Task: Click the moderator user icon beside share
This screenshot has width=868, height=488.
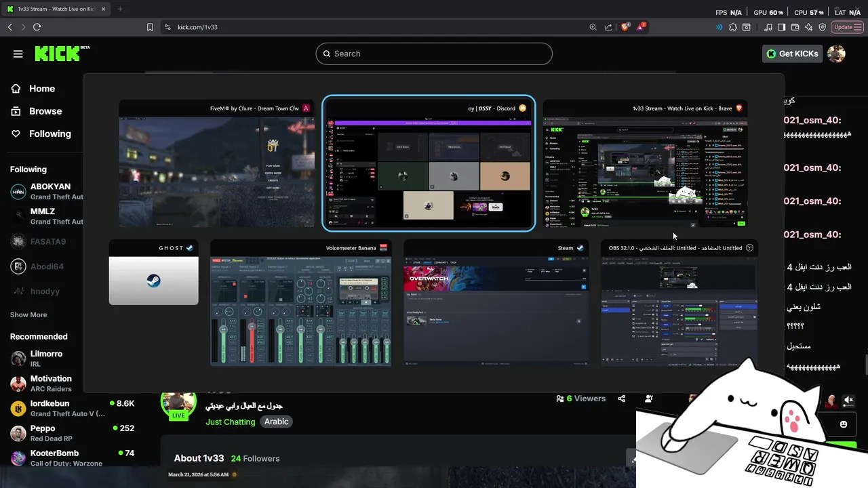Action: (649, 399)
